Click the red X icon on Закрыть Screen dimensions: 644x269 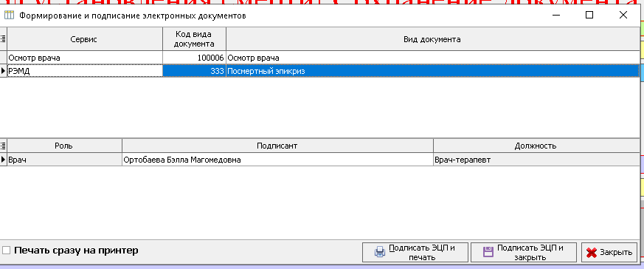pos(592,253)
